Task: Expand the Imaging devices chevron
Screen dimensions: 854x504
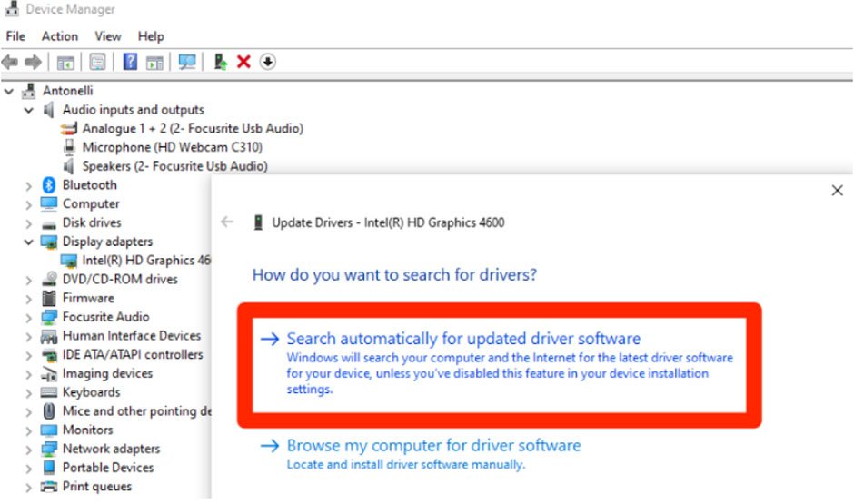Action: (28, 374)
